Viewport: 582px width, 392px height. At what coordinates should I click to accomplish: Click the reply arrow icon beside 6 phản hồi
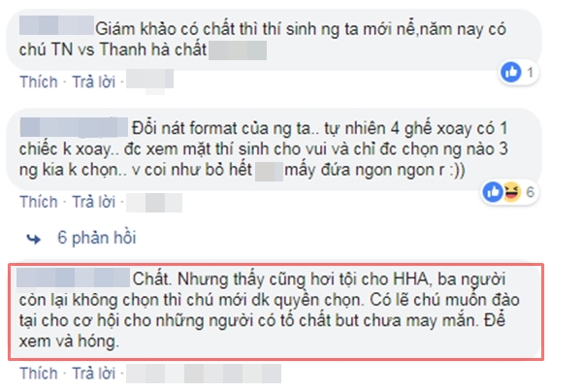34,239
